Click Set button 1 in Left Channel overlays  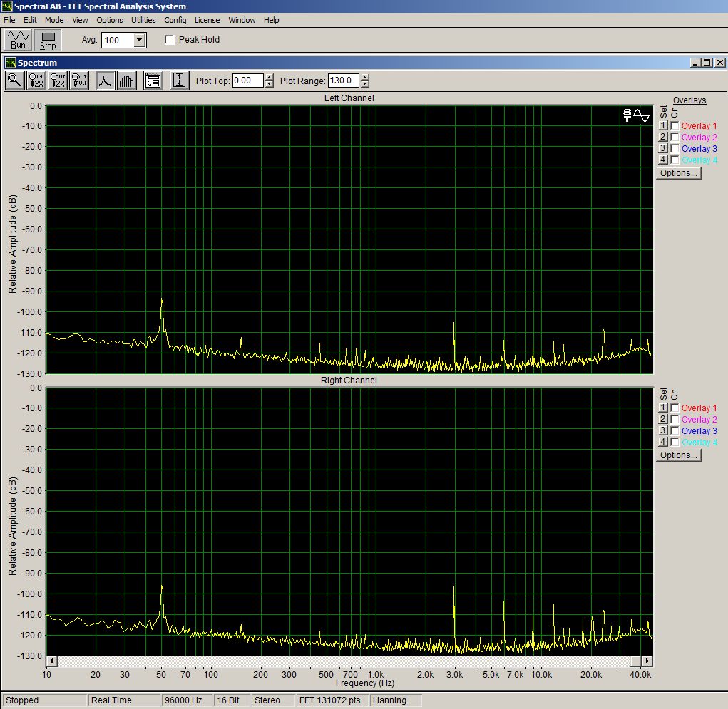point(663,125)
